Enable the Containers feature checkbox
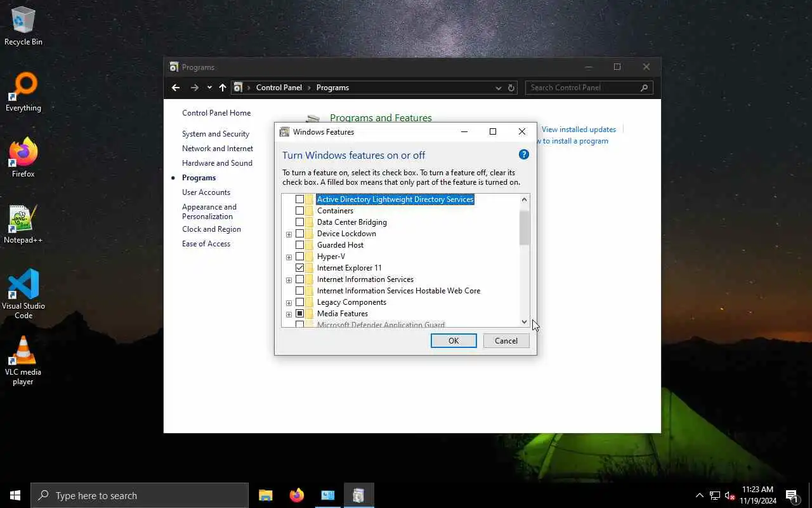The height and width of the screenshot is (508, 812). tap(299, 211)
